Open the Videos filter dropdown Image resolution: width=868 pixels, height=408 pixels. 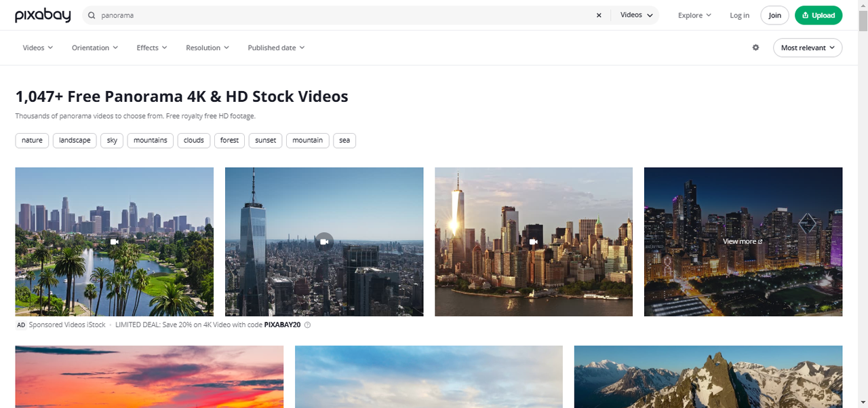(38, 48)
